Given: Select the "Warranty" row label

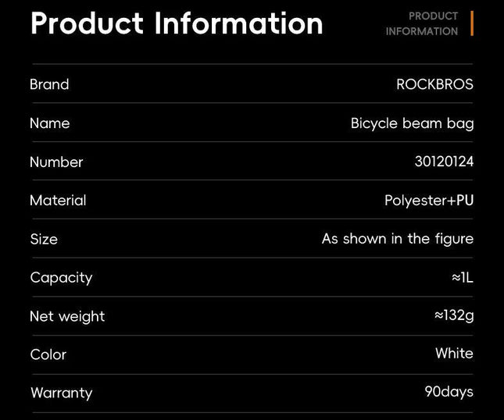Looking at the screenshot, I should [x=61, y=393].
